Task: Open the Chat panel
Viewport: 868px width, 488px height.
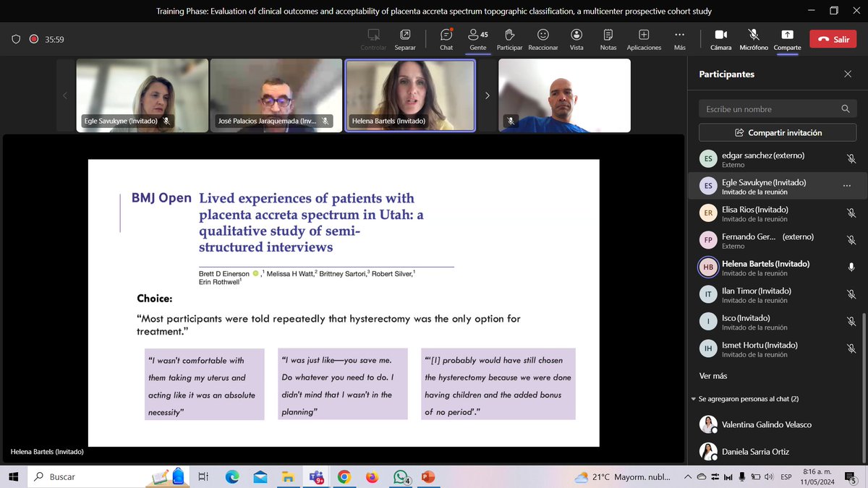Action: point(446,39)
